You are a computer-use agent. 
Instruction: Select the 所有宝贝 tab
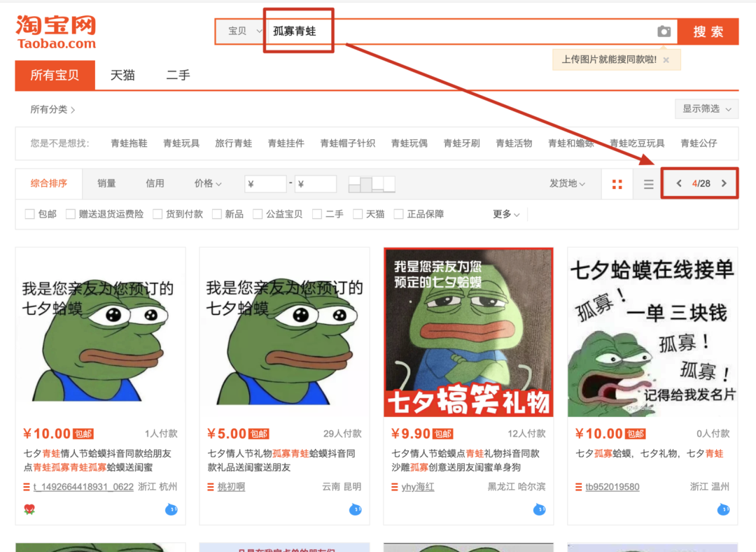(x=55, y=75)
